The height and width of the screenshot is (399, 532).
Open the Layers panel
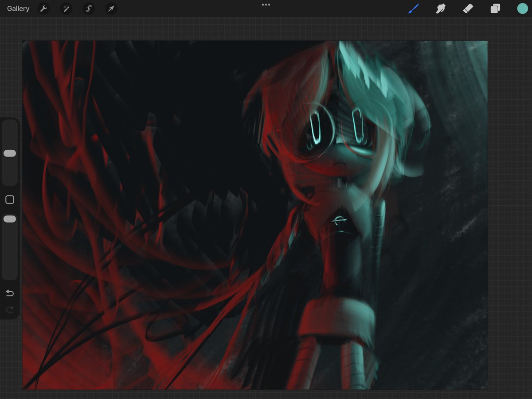(495, 8)
